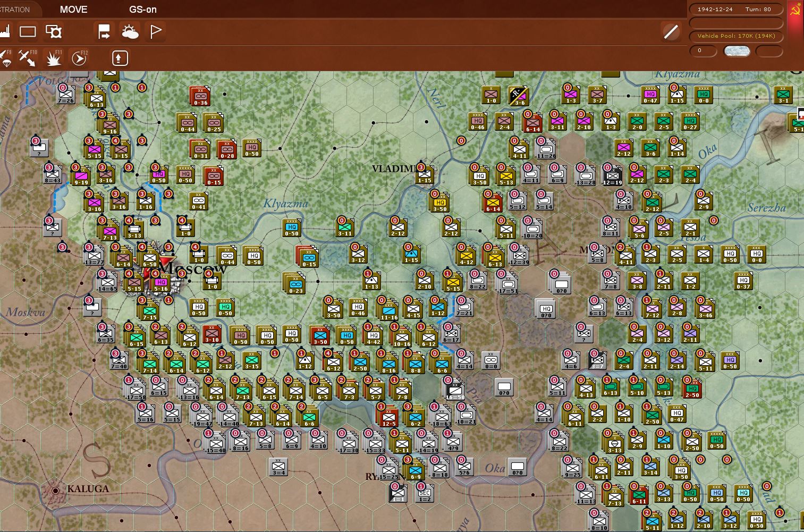
Task: Select the F10 aircraft transfer mode
Action: point(27,58)
